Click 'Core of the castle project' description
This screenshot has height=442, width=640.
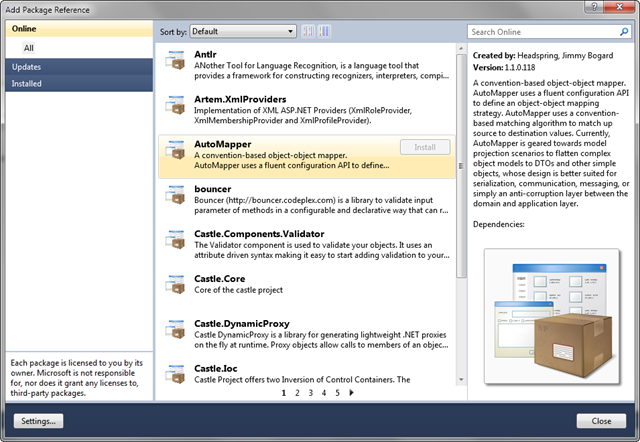coord(238,290)
